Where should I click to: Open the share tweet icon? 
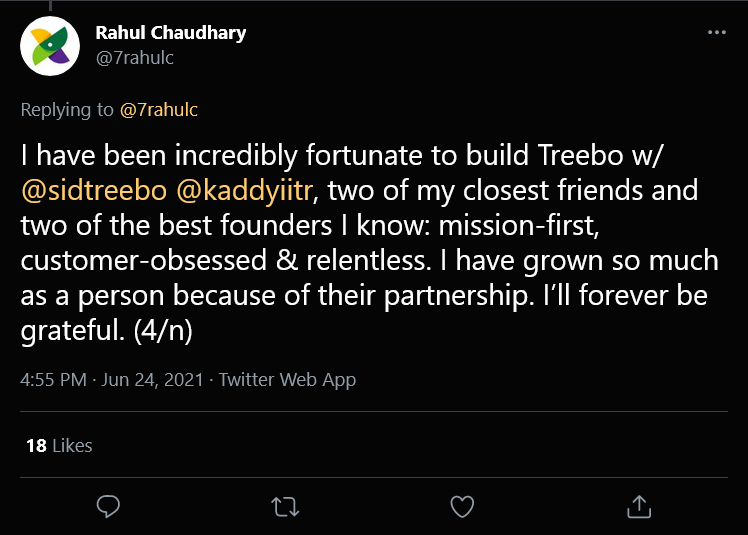pos(638,506)
